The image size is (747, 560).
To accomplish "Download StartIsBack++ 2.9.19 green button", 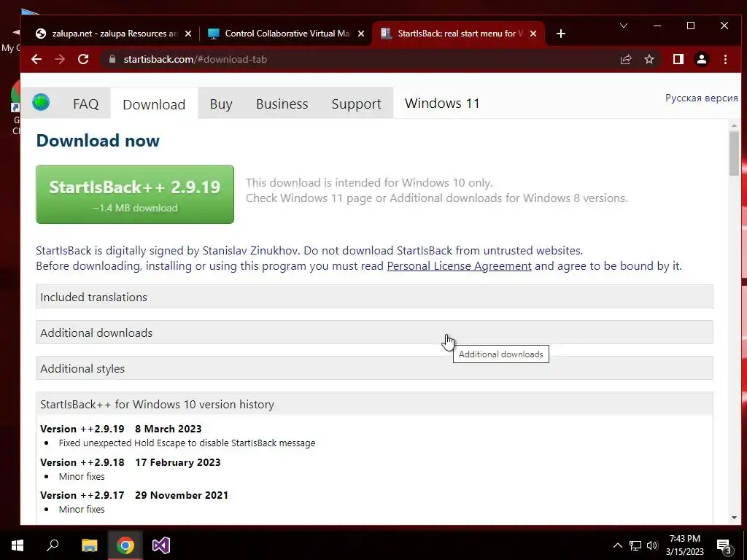I will pos(135,194).
